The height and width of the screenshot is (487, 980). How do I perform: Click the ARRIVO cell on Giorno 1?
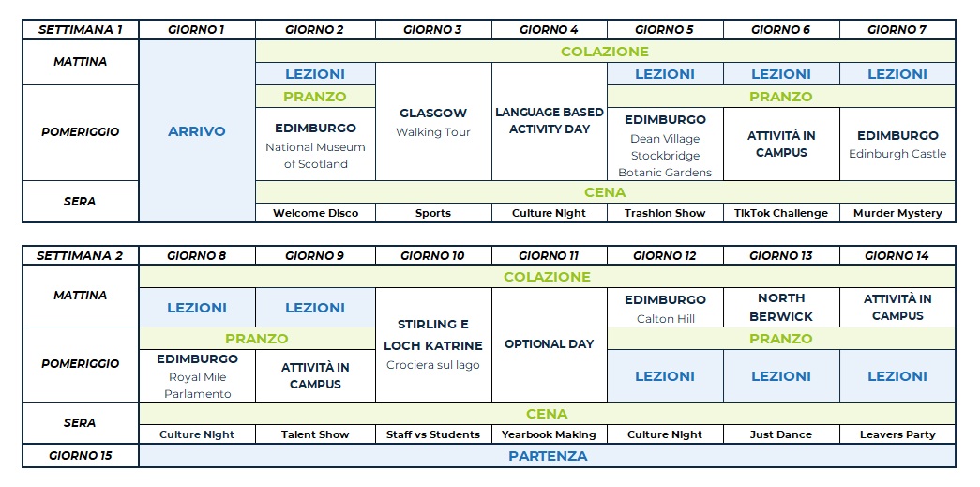(197, 131)
